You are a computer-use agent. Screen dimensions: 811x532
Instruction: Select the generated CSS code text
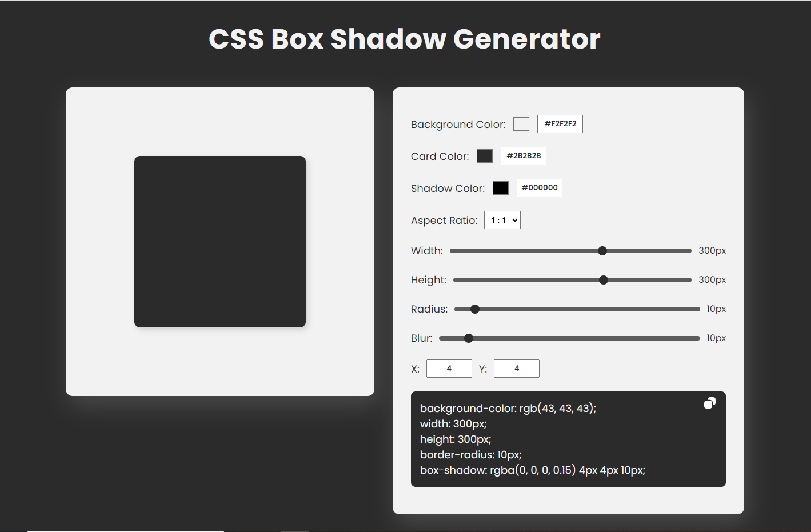coord(532,439)
